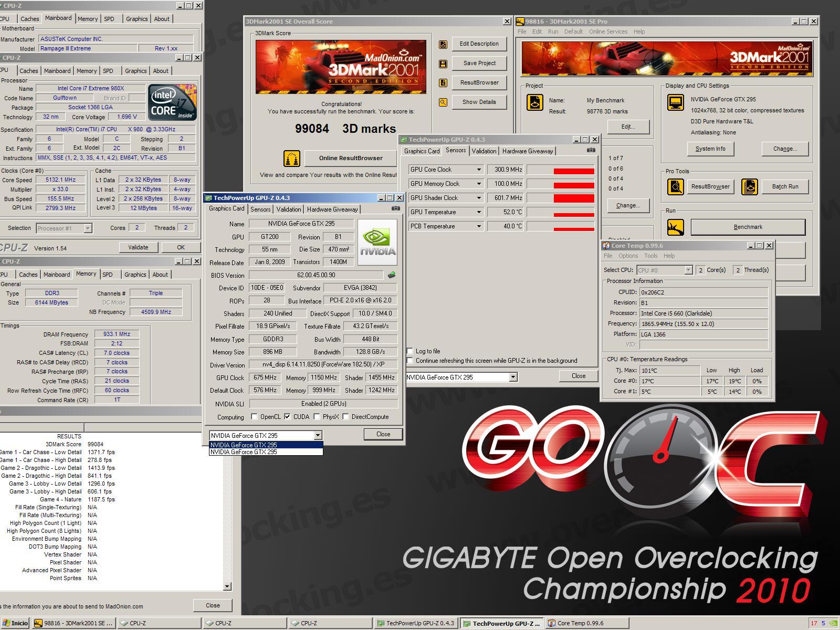Image resolution: width=840 pixels, height=630 pixels.
Task: Click the results list scrollbar down arrow
Action: (227, 586)
